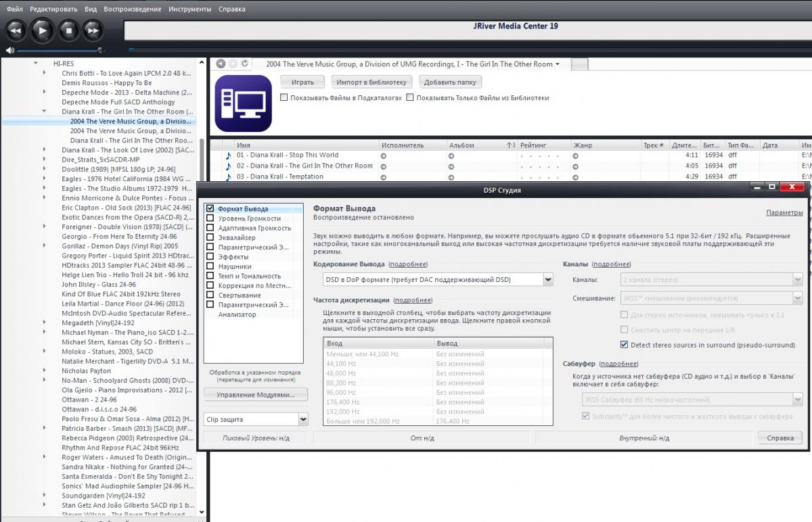
Task: Click the note icon beside The Girl In The Other Room track
Action: [x=229, y=166]
